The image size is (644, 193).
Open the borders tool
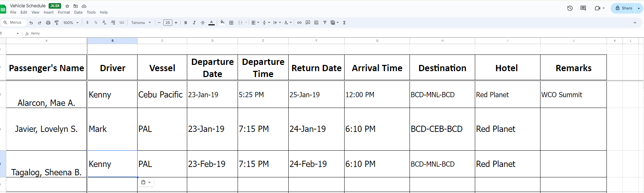pyautogui.click(x=231, y=23)
